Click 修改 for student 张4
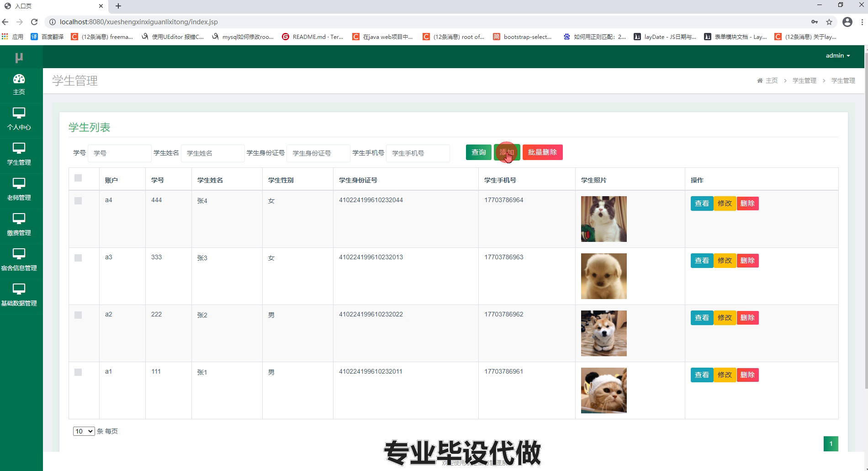 pos(725,203)
